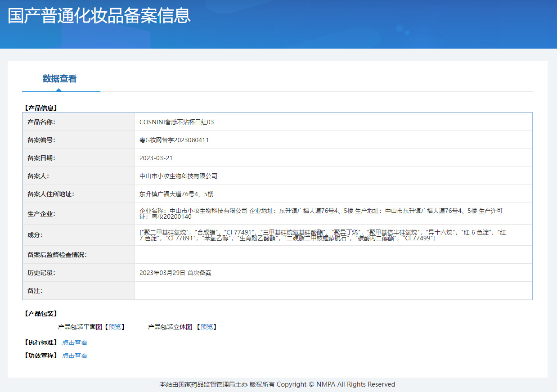557x392 pixels.
Task: Click the page title 国产普通化妆品备案信息
Action: (x=98, y=16)
